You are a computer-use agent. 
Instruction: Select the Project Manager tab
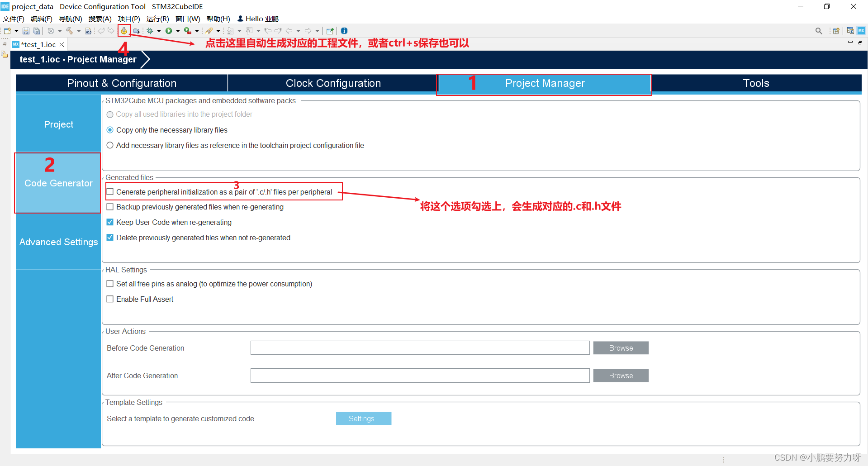[545, 83]
